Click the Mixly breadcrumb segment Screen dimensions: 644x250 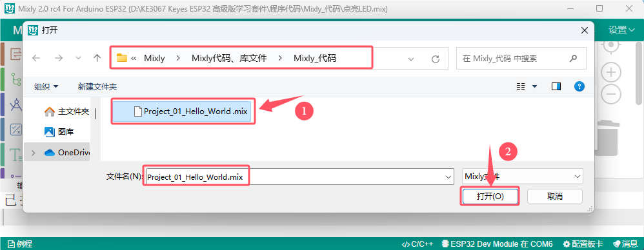(x=154, y=59)
